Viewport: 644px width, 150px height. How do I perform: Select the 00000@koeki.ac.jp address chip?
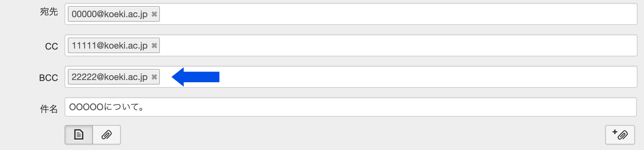(109, 14)
